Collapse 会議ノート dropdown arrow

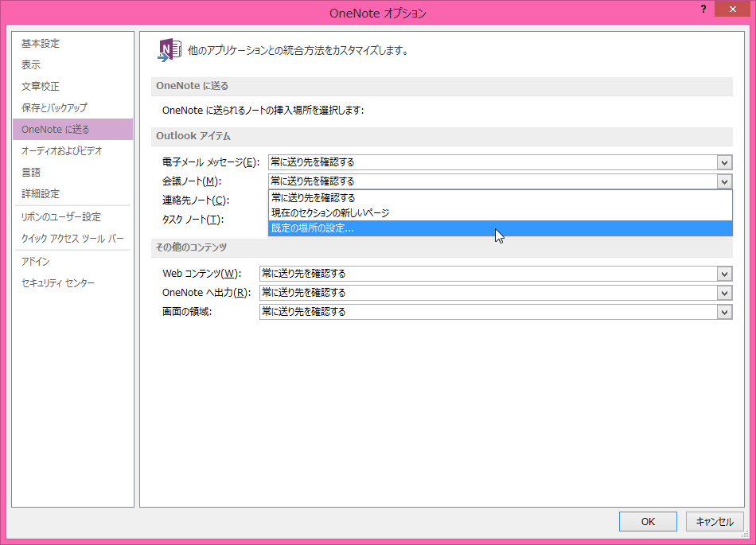724,181
